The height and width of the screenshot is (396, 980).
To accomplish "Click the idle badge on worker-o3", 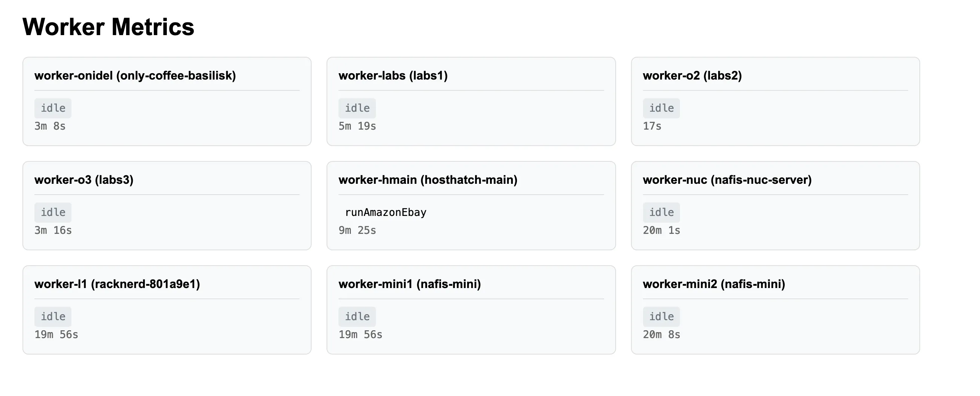I will point(52,212).
